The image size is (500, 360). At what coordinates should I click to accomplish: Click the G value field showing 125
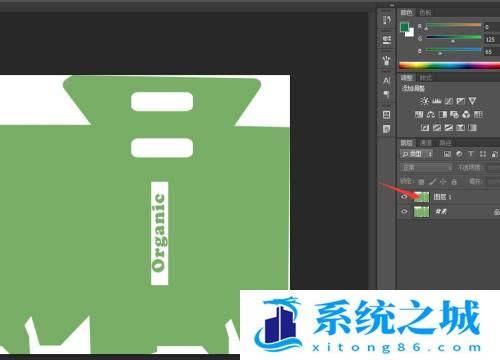(492, 39)
